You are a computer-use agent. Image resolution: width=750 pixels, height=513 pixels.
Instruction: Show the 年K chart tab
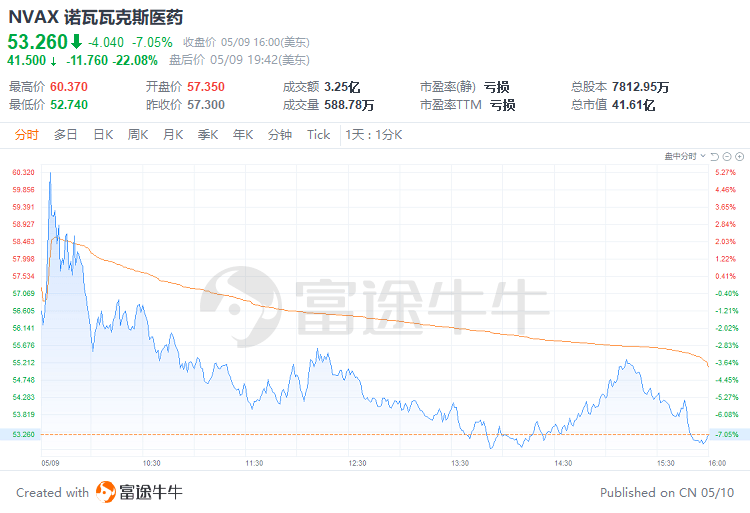(243, 135)
